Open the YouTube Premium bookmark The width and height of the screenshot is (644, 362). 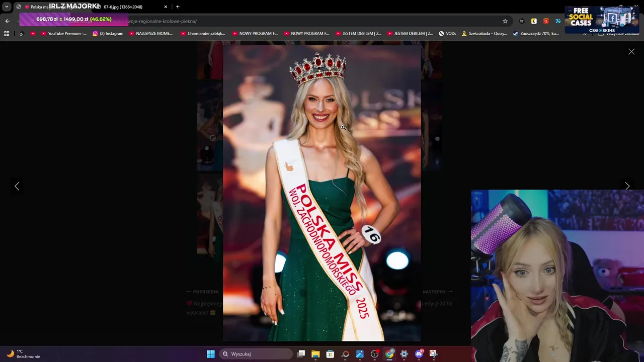[x=64, y=34]
